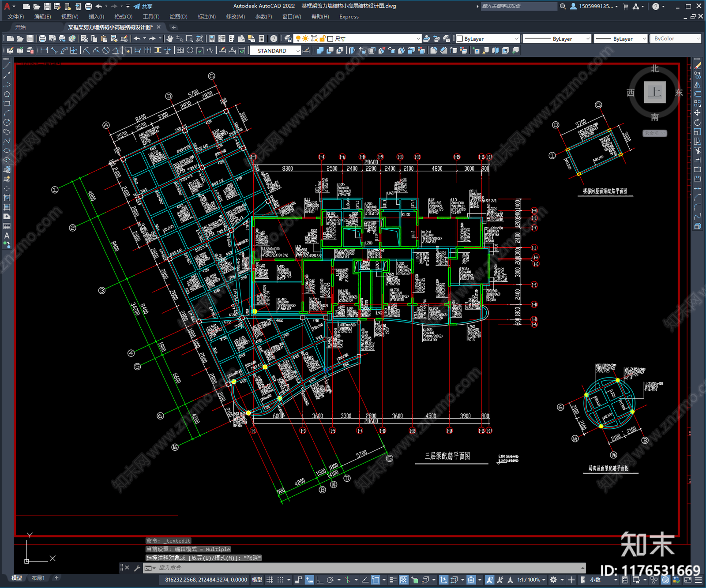
Task: Open the 标注(N) menu
Action: point(207,17)
